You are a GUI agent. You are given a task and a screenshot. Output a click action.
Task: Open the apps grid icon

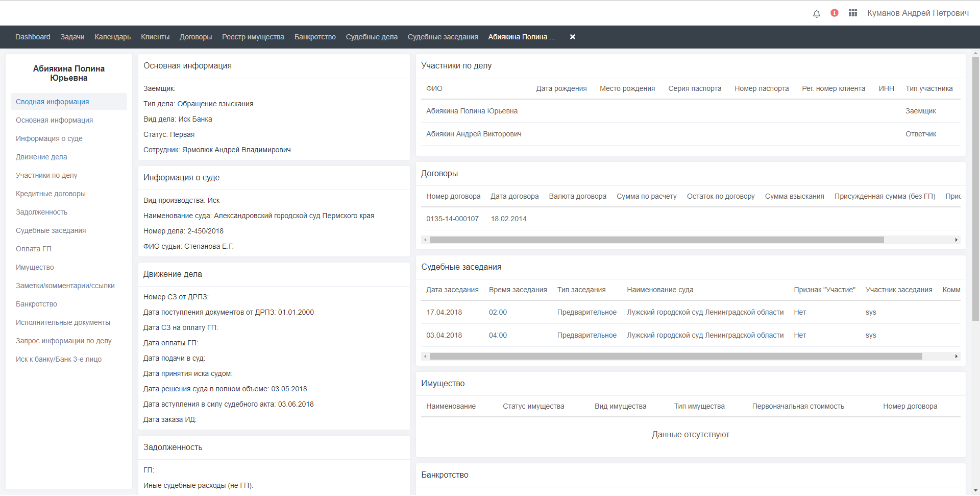point(852,13)
